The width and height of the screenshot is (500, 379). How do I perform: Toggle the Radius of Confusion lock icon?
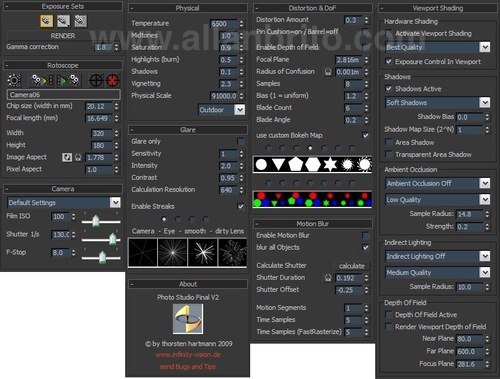[x=328, y=72]
